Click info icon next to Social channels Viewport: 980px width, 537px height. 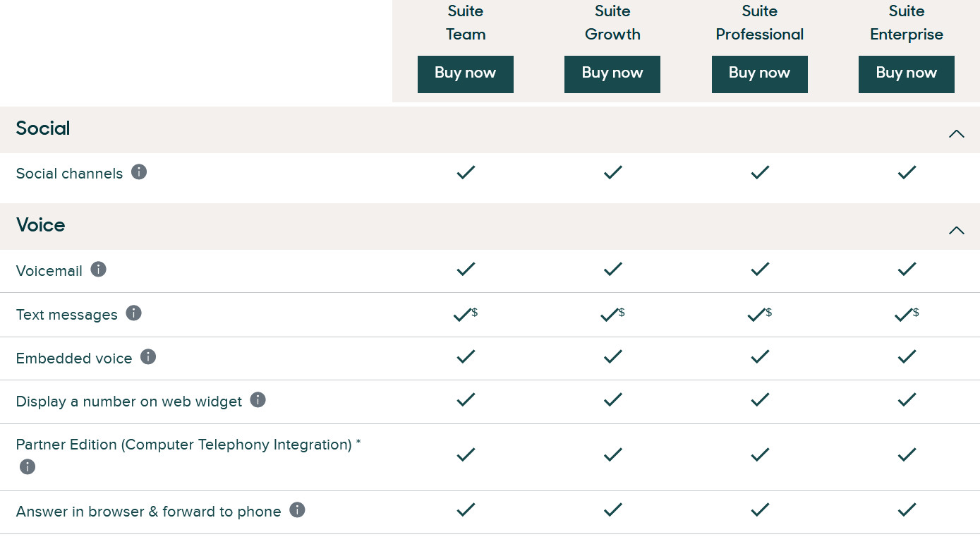tap(139, 172)
